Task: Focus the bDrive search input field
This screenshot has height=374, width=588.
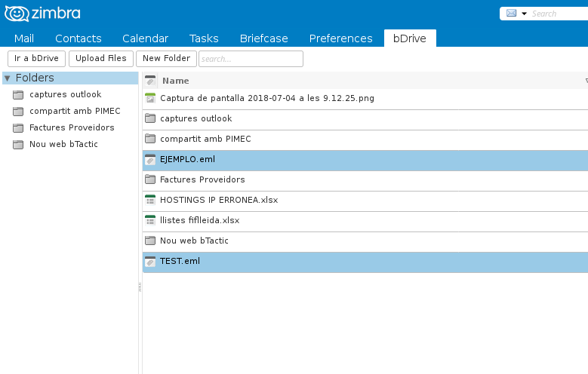Action: tap(251, 58)
